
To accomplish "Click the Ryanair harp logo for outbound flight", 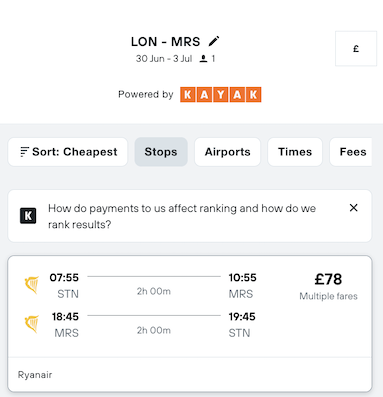I will coord(32,285).
